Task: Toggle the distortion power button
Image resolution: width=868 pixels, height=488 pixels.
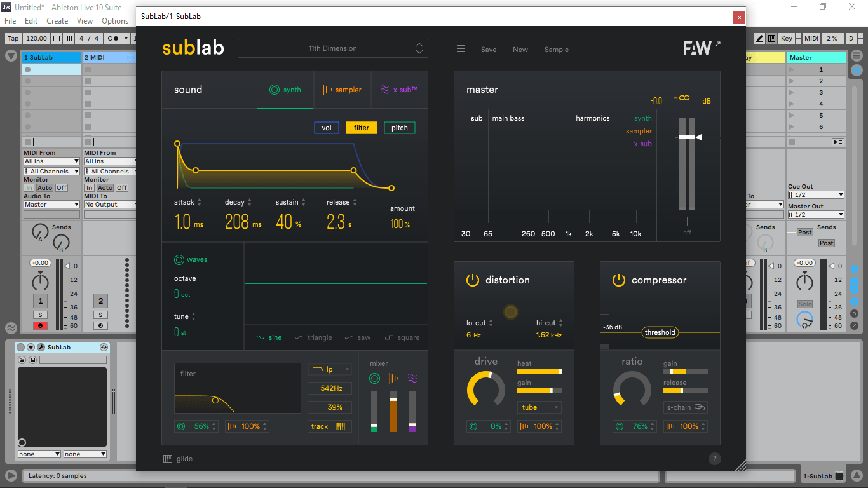Action: 472,280
